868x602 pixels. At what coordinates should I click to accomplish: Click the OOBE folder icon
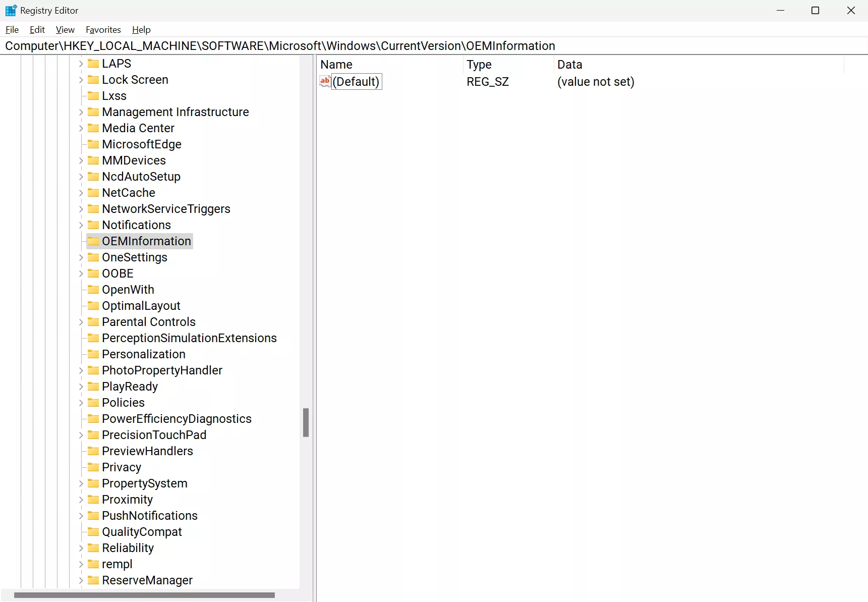tap(93, 273)
